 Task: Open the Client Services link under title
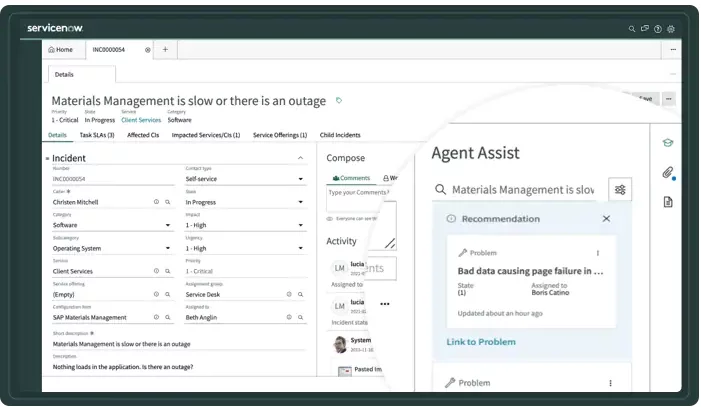pos(141,120)
